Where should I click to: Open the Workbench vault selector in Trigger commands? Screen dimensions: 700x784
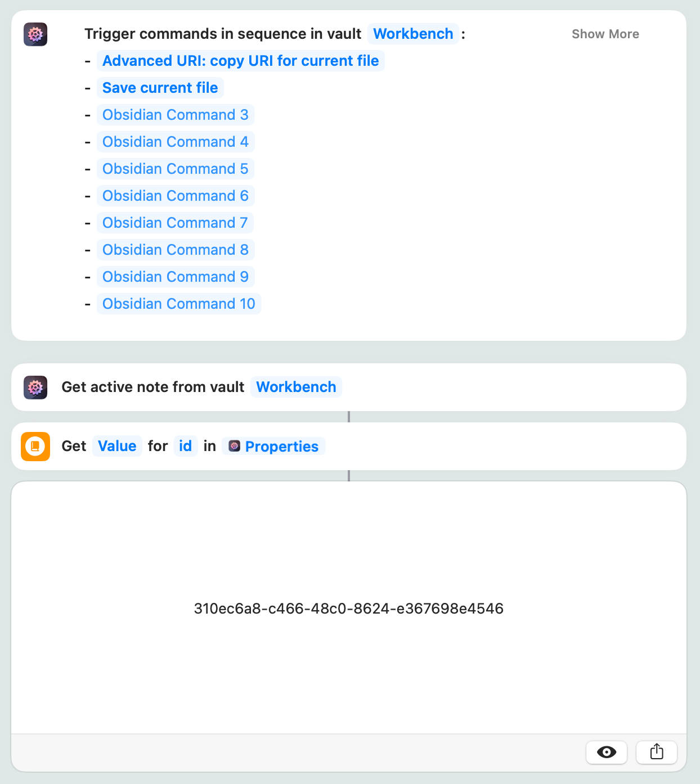(x=413, y=34)
